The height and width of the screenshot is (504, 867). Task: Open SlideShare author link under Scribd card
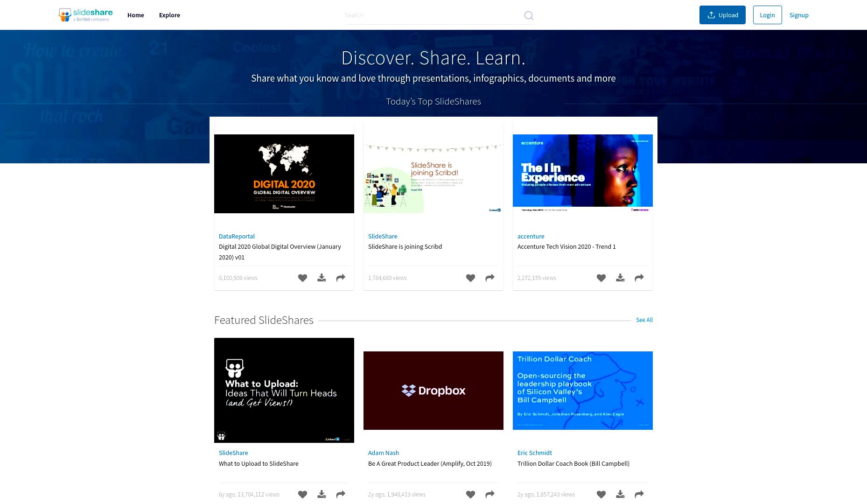[x=383, y=237]
